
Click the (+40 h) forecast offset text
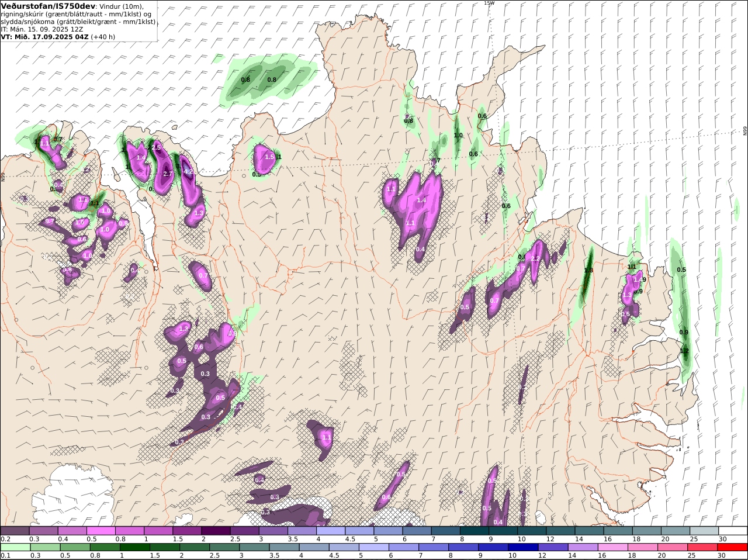pos(103,36)
